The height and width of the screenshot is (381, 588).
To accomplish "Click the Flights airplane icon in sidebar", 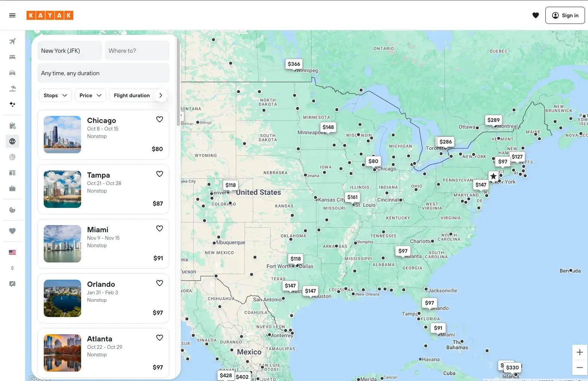I will pos(12,42).
